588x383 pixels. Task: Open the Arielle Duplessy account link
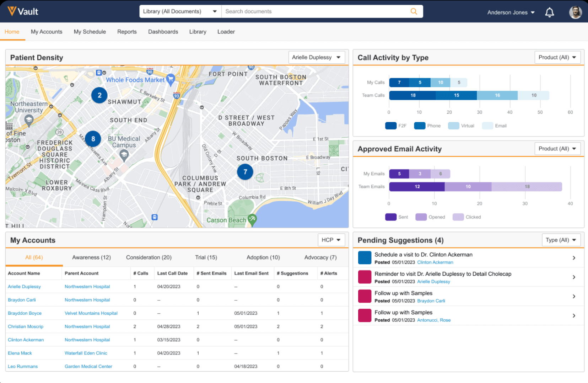coord(24,286)
